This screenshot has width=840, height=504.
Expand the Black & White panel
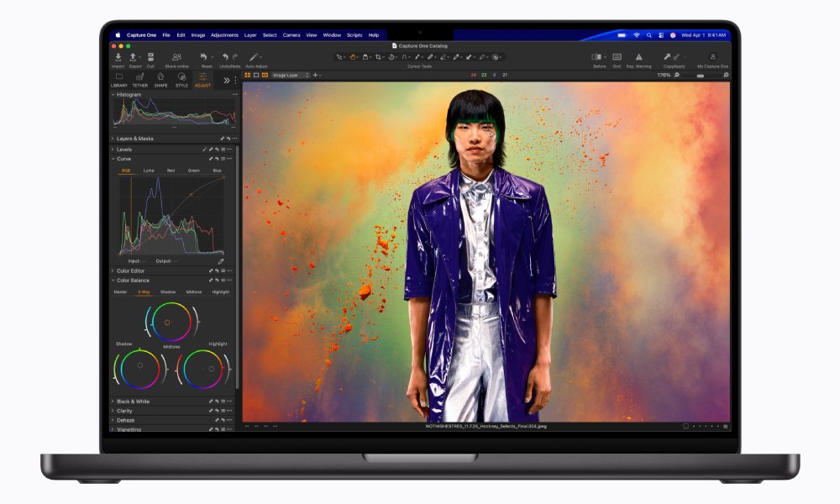[x=113, y=402]
